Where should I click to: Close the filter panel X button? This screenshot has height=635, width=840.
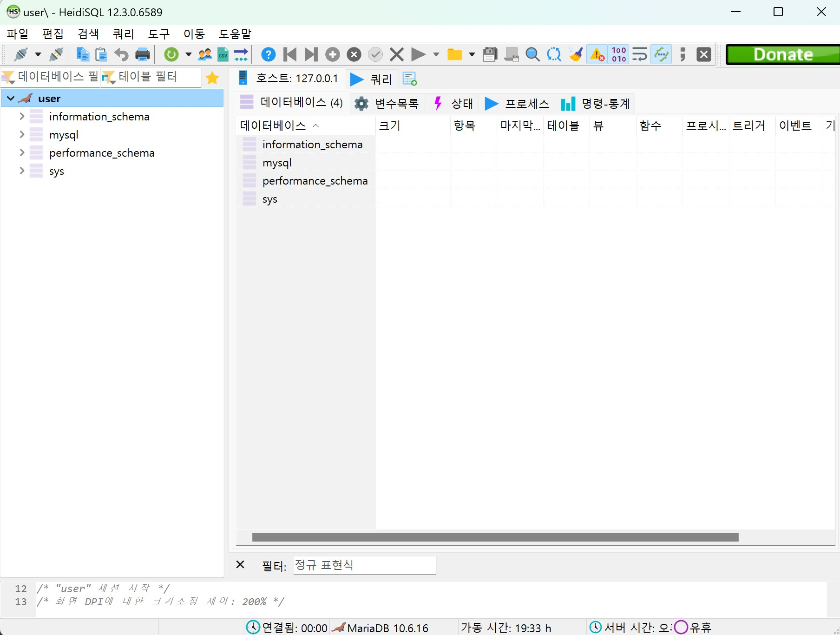240,564
